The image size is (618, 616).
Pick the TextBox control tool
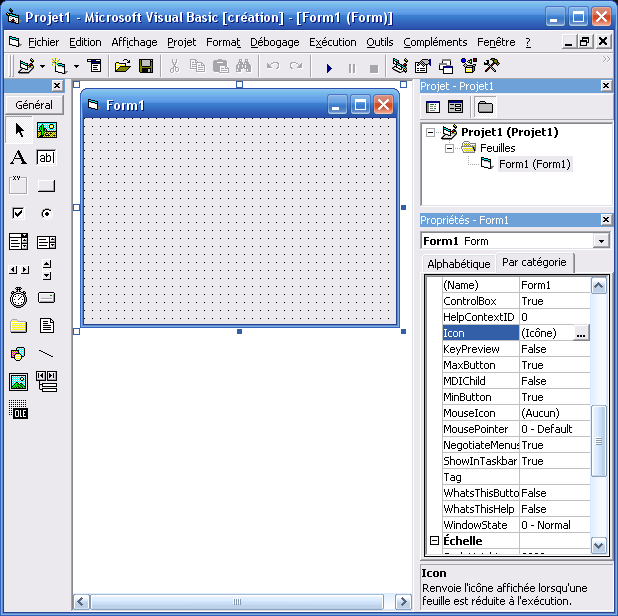[x=47, y=158]
